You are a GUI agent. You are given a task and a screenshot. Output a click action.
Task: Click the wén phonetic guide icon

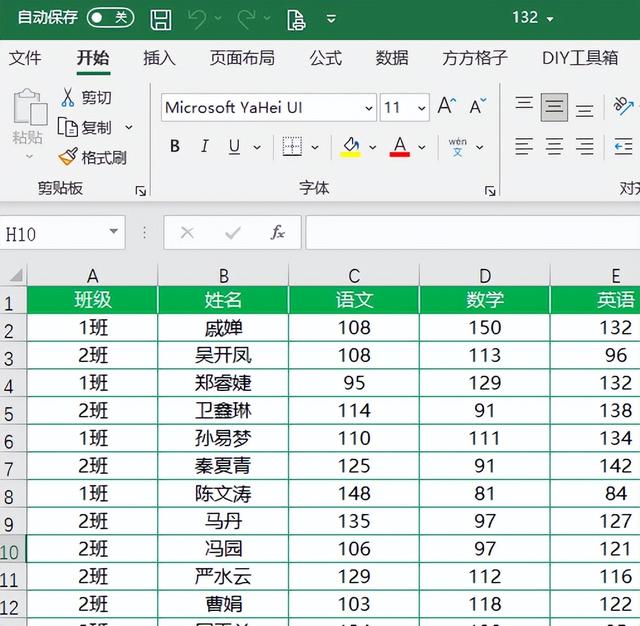[x=458, y=147]
